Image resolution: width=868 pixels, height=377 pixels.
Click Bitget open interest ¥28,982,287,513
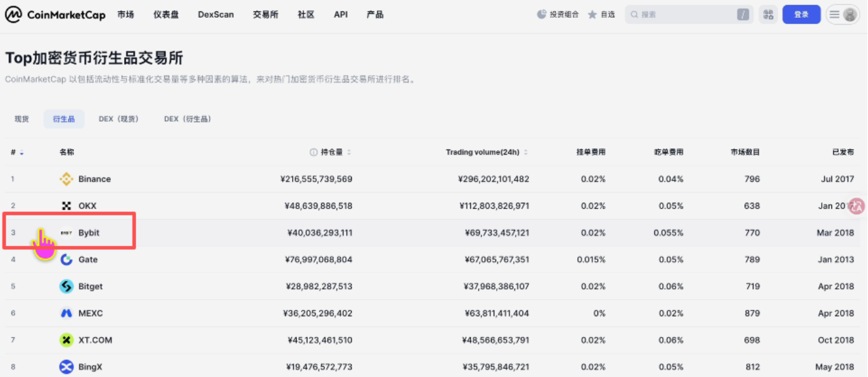[319, 286]
